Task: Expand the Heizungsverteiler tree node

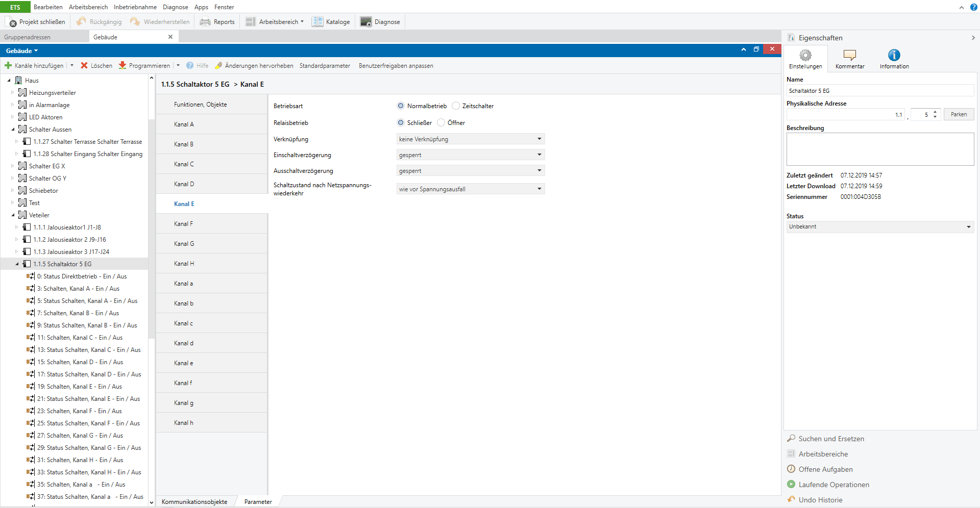Action: click(13, 93)
